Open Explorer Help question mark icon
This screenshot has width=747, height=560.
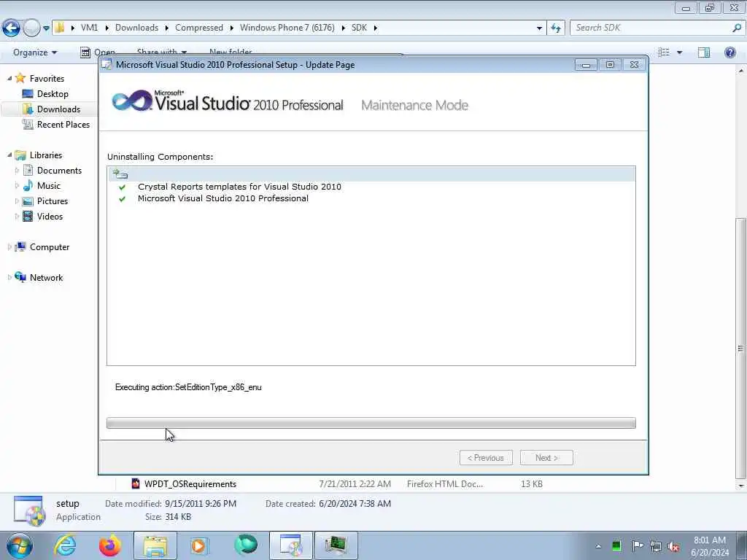[729, 52]
